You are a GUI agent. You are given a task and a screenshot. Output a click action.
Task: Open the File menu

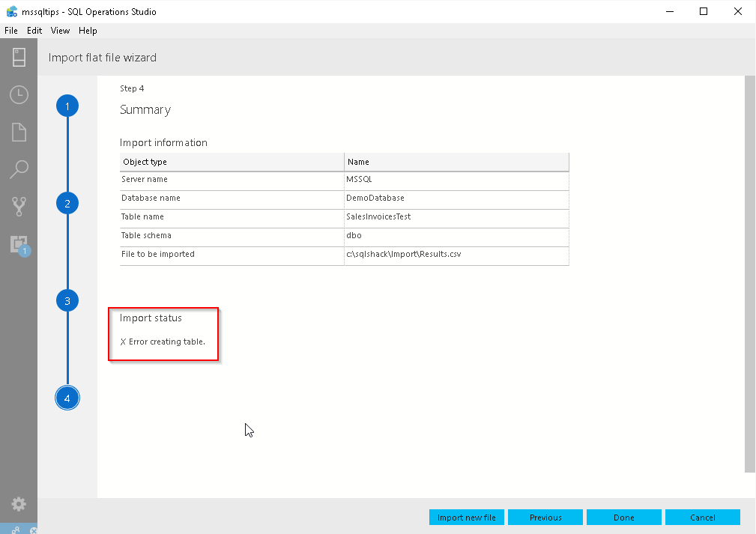point(11,31)
